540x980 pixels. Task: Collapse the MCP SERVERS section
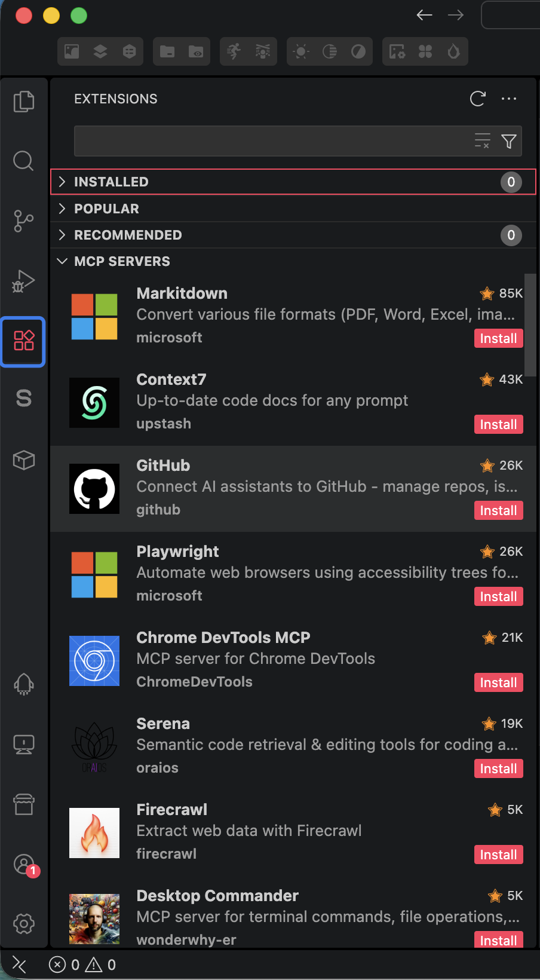coord(122,261)
